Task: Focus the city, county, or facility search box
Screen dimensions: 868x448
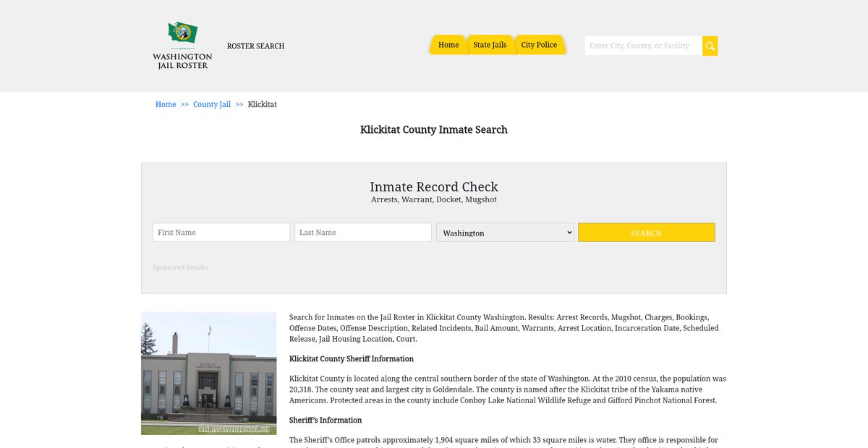Action: coord(643,46)
